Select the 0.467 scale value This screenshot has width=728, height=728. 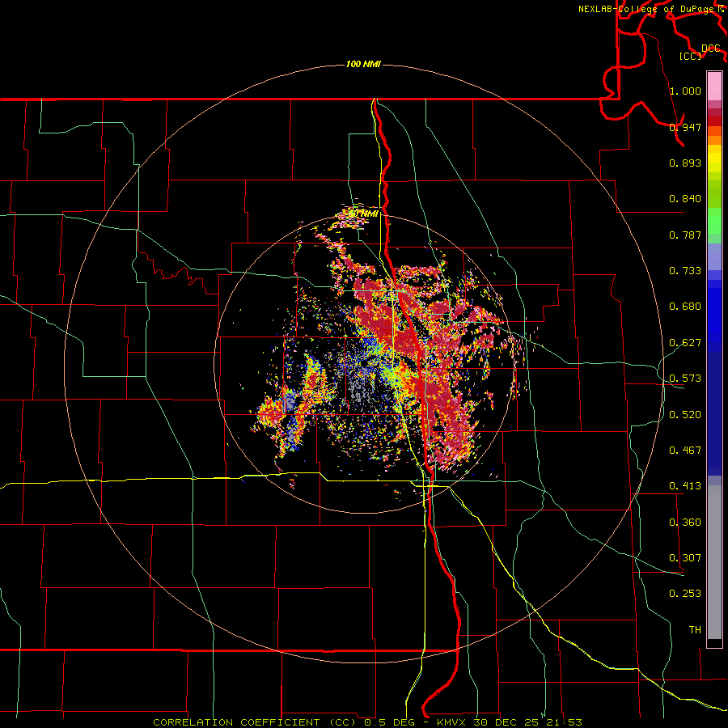[685, 451]
